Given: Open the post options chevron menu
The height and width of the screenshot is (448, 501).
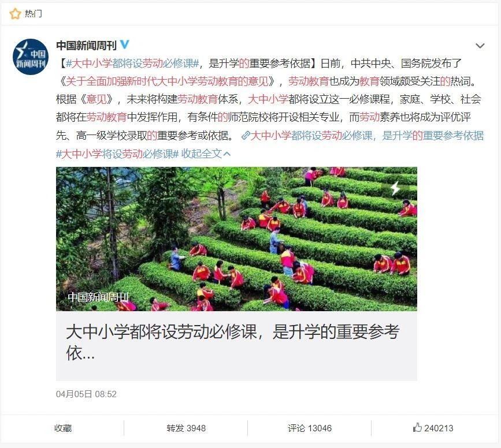Looking at the screenshot, I should 480,46.
